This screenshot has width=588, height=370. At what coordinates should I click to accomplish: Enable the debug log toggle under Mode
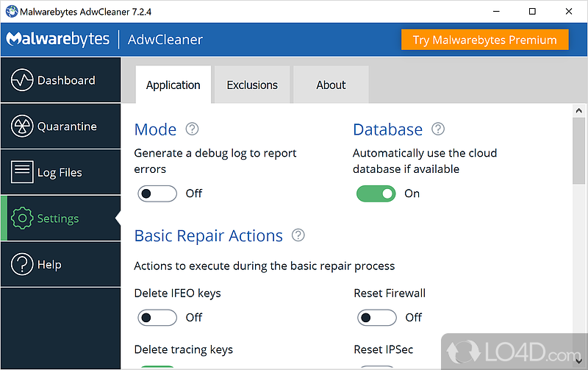coord(157,193)
